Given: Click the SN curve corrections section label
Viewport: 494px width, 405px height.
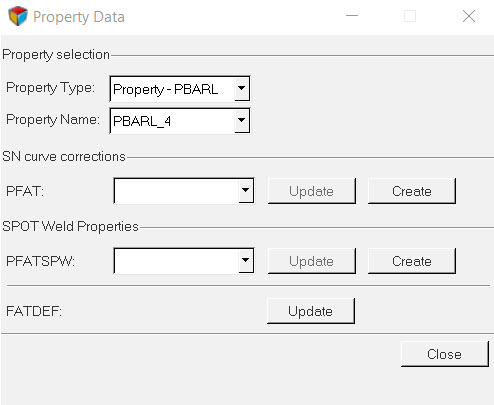Looking at the screenshot, I should tap(64, 156).
